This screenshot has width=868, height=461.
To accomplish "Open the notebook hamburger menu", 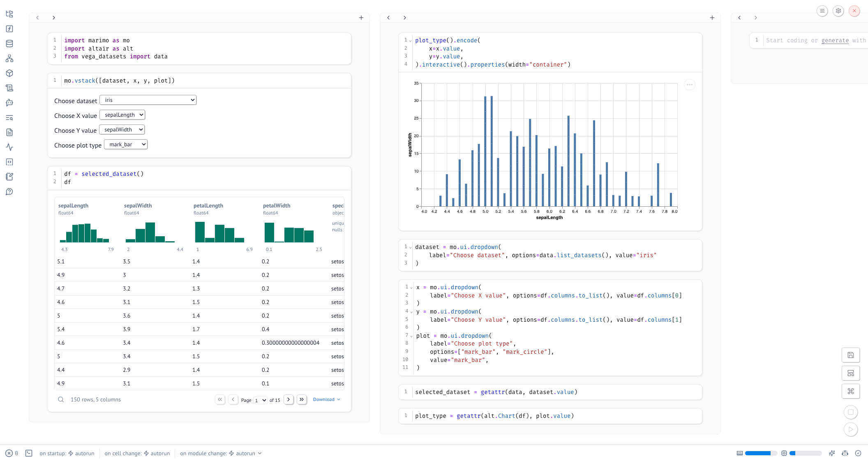I will (822, 11).
